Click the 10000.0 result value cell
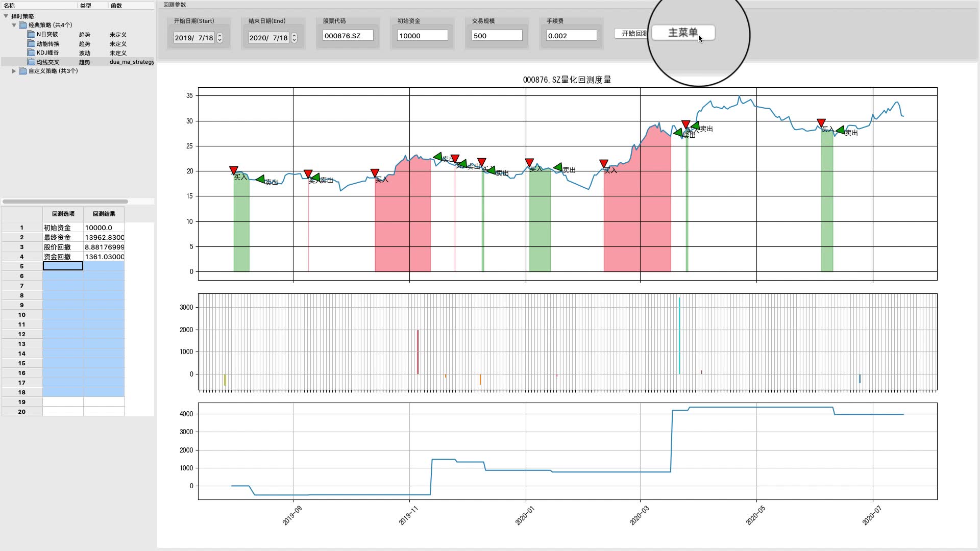 [x=104, y=228]
